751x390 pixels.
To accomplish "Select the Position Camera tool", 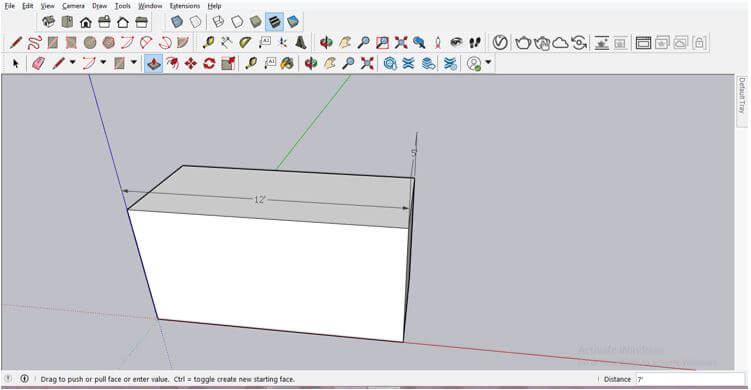I will tap(438, 43).
